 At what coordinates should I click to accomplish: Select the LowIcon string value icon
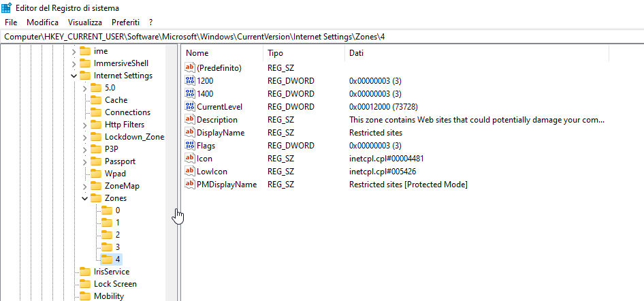(x=190, y=171)
